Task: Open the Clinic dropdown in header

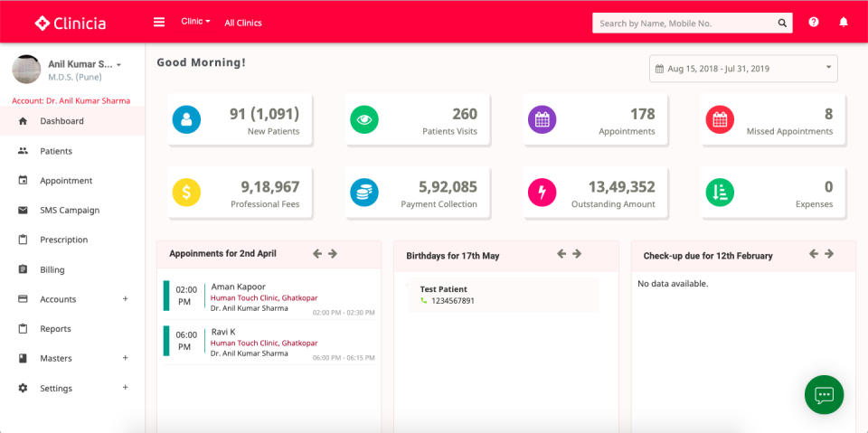Action: (x=195, y=22)
